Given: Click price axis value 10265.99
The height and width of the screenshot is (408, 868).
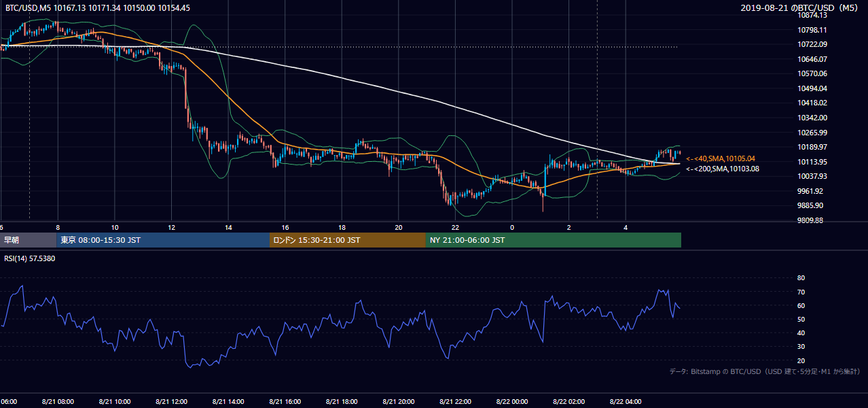Looking at the screenshot, I should click(812, 133).
